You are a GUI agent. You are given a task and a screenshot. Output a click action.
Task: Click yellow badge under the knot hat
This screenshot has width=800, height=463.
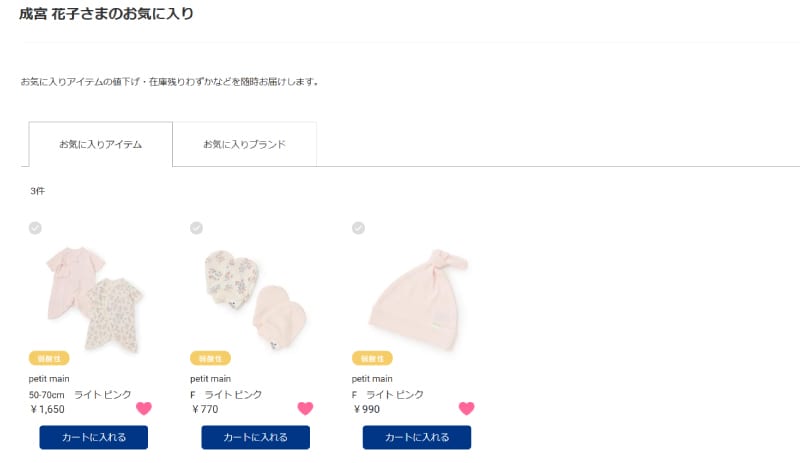[372, 358]
